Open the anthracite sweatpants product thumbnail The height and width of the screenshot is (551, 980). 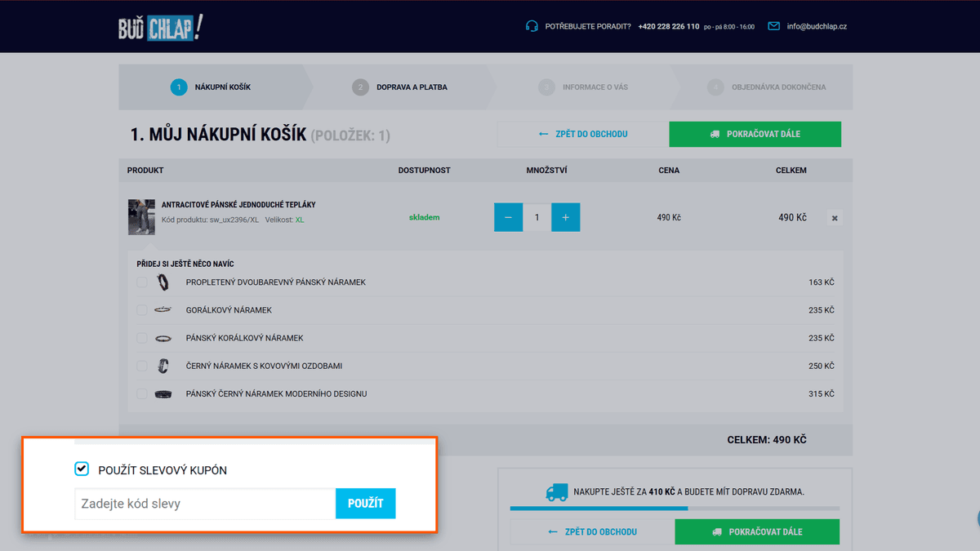[141, 217]
